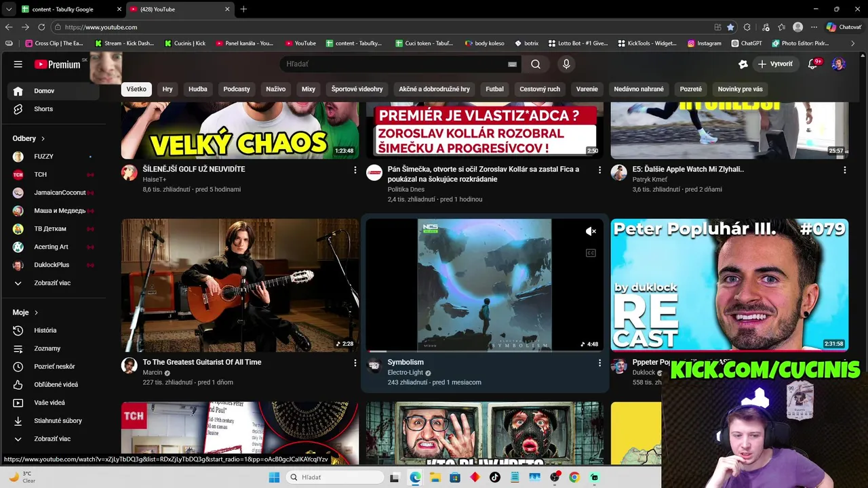This screenshot has width=868, height=488.
Task: Expand subscriptions with Zobraziť viac under DuklockPlus
Action: (x=52, y=283)
